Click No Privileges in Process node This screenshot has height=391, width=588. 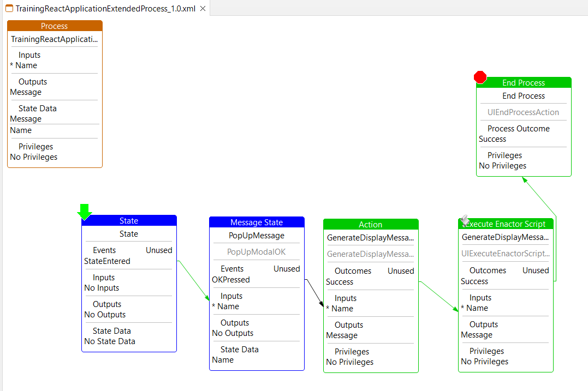[x=34, y=157]
